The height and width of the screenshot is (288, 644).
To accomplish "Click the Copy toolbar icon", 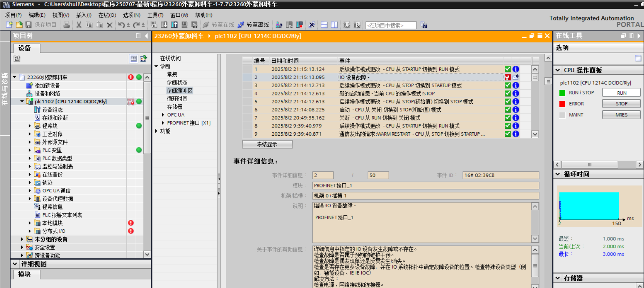I will pos(89,25).
